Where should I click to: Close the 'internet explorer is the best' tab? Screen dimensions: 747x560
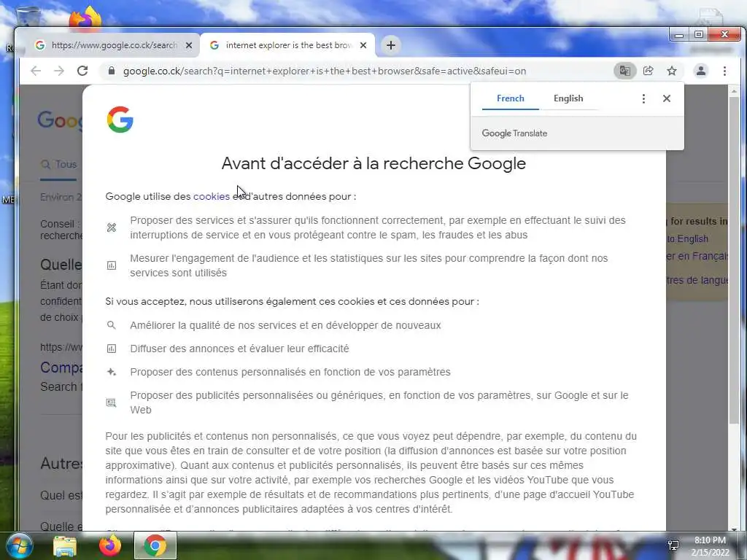point(363,45)
